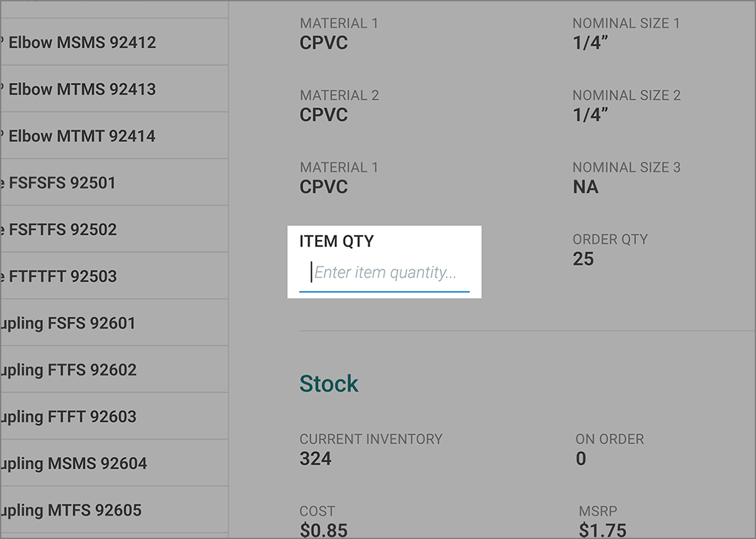The height and width of the screenshot is (539, 756).
Task: Pick the FSFTFS 92502 item
Action: pos(114,229)
